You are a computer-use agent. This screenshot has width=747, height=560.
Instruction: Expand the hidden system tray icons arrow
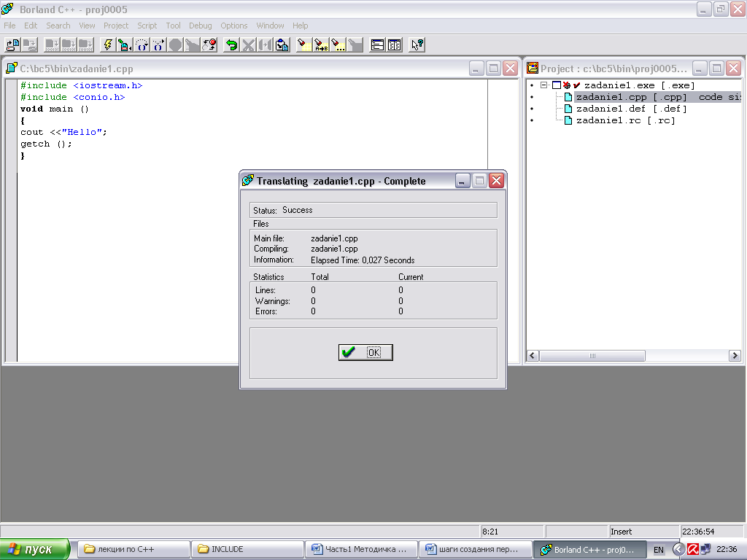pyautogui.click(x=678, y=549)
